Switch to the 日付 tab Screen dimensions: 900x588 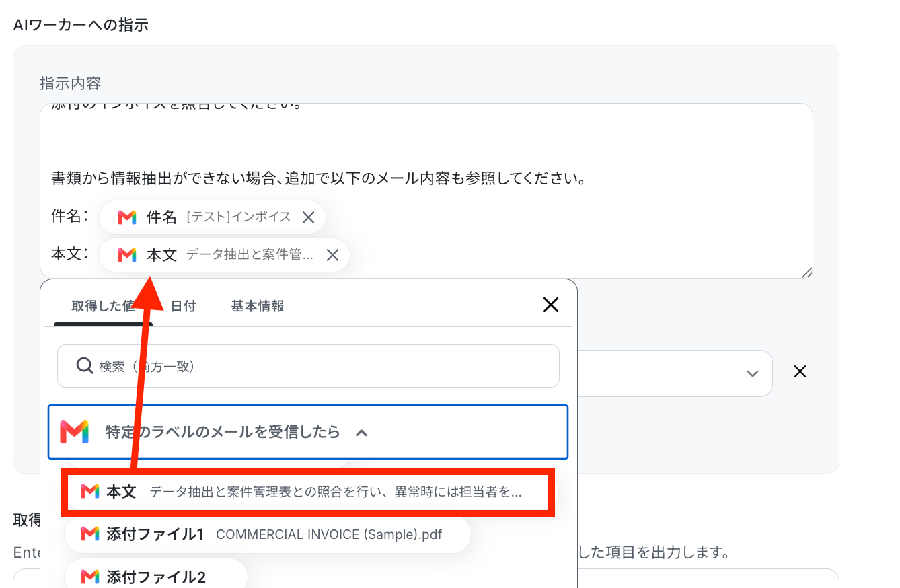183,306
